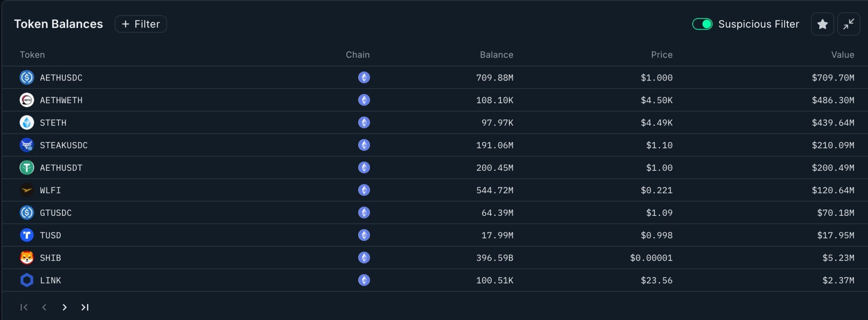
Task: Sort by Balance column header
Action: click(496, 55)
